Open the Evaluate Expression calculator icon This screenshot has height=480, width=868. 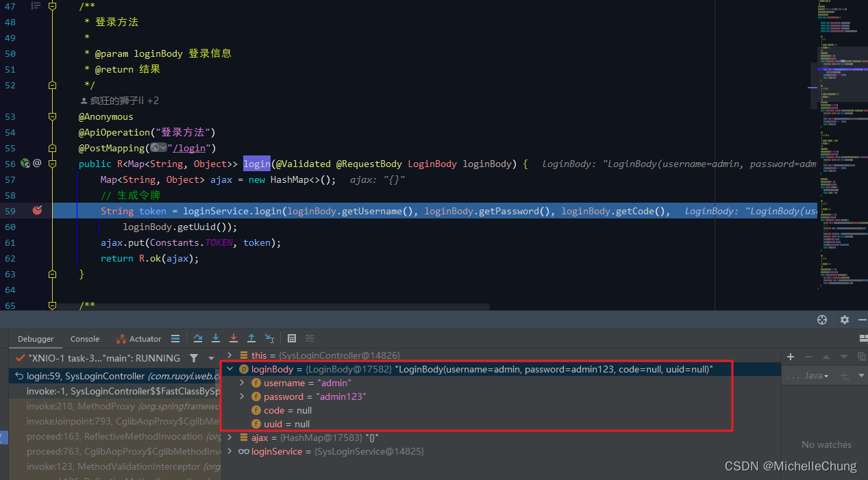292,338
